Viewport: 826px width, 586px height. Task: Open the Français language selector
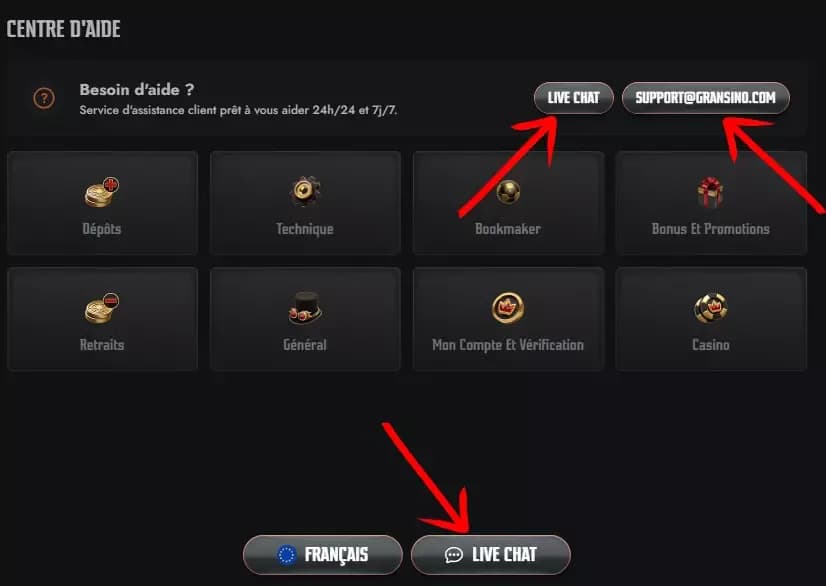tap(323, 555)
